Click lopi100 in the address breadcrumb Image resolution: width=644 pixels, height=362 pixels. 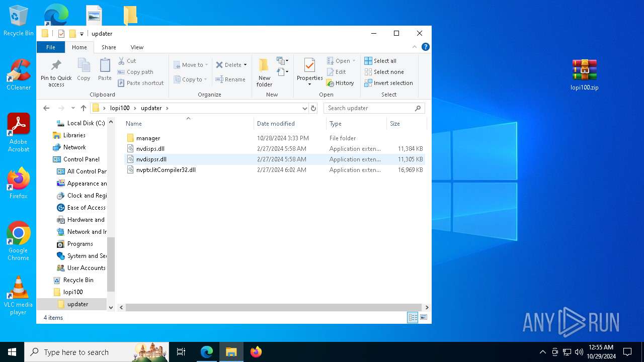[120, 108]
